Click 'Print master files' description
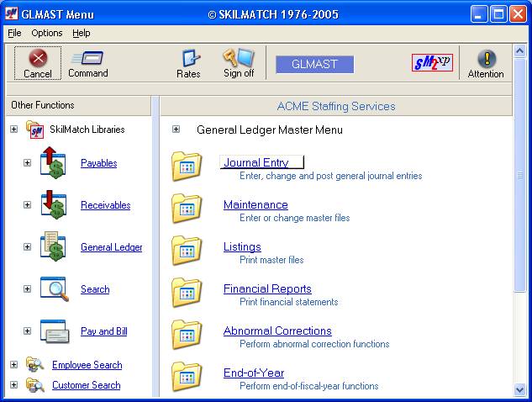532x402 pixels. point(271,260)
